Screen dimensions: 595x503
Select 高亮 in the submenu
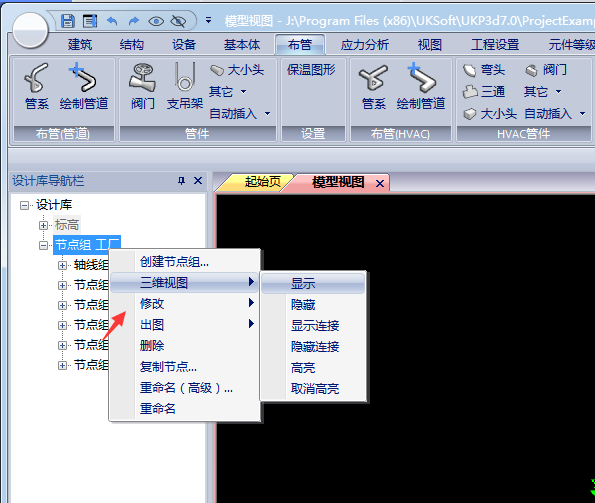point(303,368)
